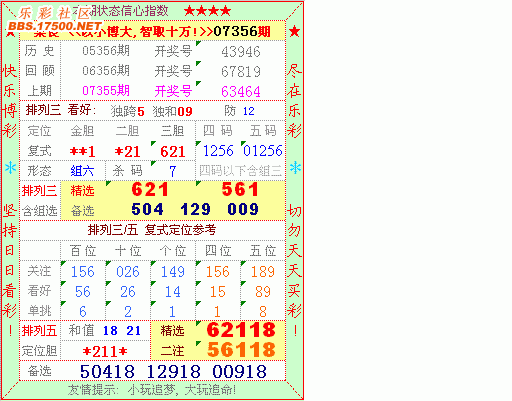The image size is (512, 401).
Task: Click the blue snowflake on the right border
Action: pos(295,168)
